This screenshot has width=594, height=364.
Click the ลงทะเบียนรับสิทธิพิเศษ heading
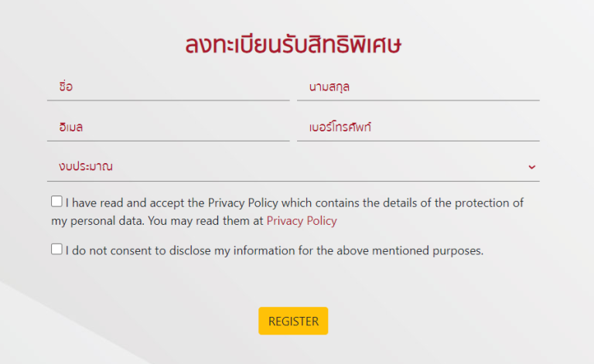[x=293, y=44]
